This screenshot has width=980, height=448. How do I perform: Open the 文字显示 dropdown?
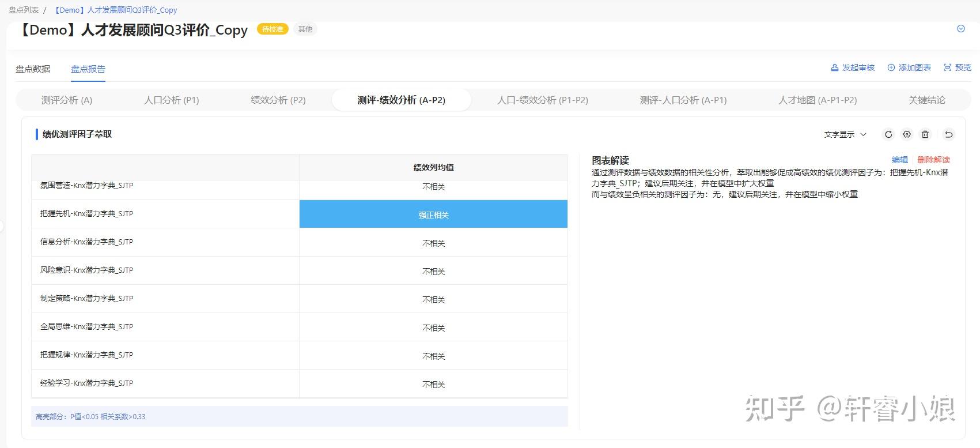tap(845, 134)
